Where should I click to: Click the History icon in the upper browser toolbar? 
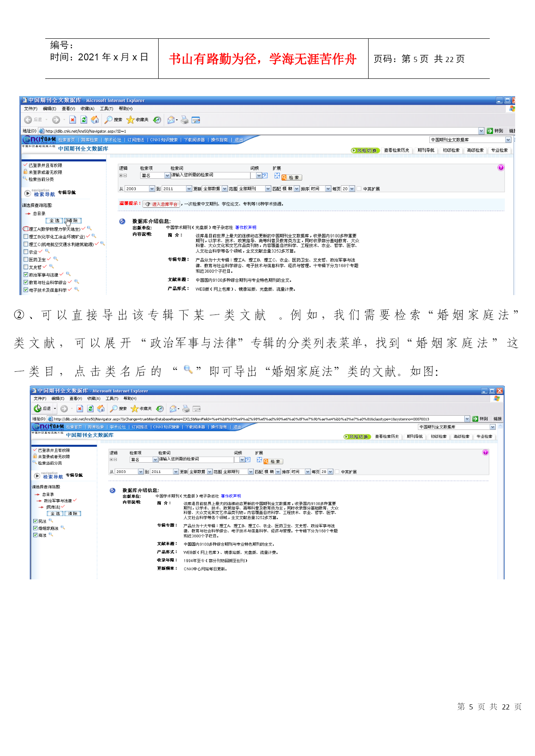click(x=157, y=120)
